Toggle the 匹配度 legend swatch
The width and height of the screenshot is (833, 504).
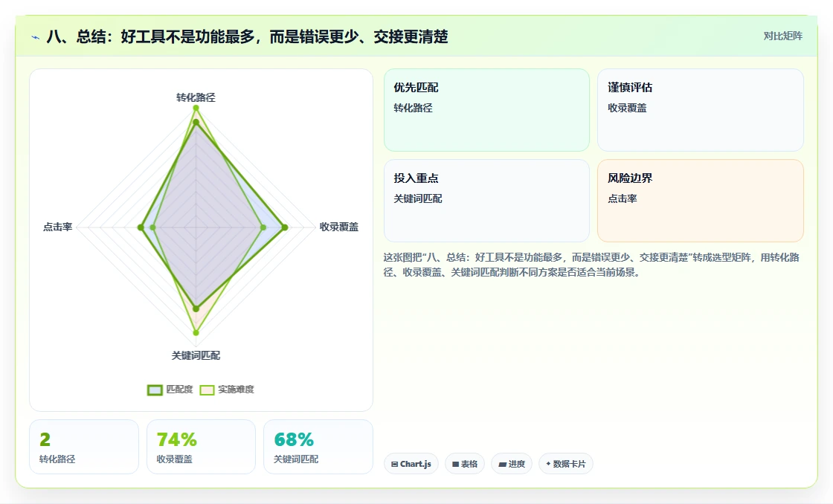coord(155,390)
